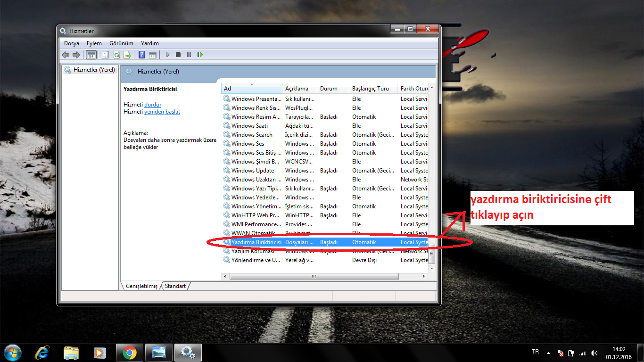Launch Internet Explorer from the taskbar
This screenshot has width=644, height=362.
pos(42,353)
